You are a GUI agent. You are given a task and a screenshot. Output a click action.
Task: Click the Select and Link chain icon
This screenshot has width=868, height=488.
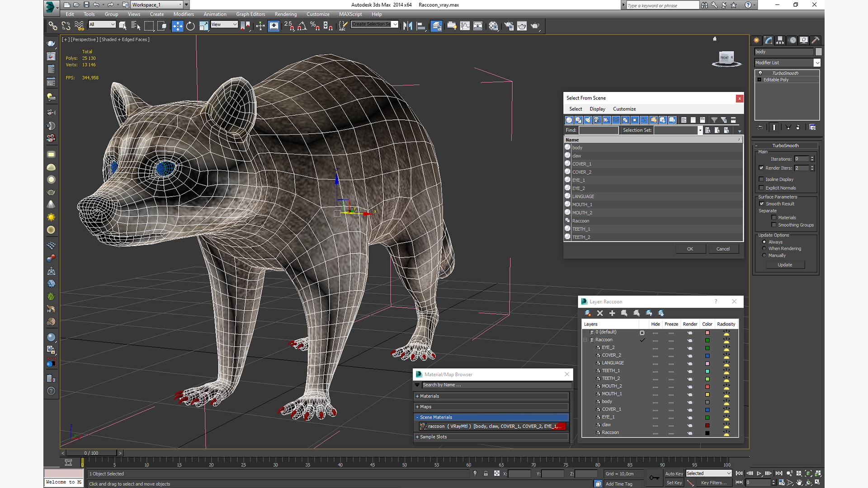(x=53, y=26)
